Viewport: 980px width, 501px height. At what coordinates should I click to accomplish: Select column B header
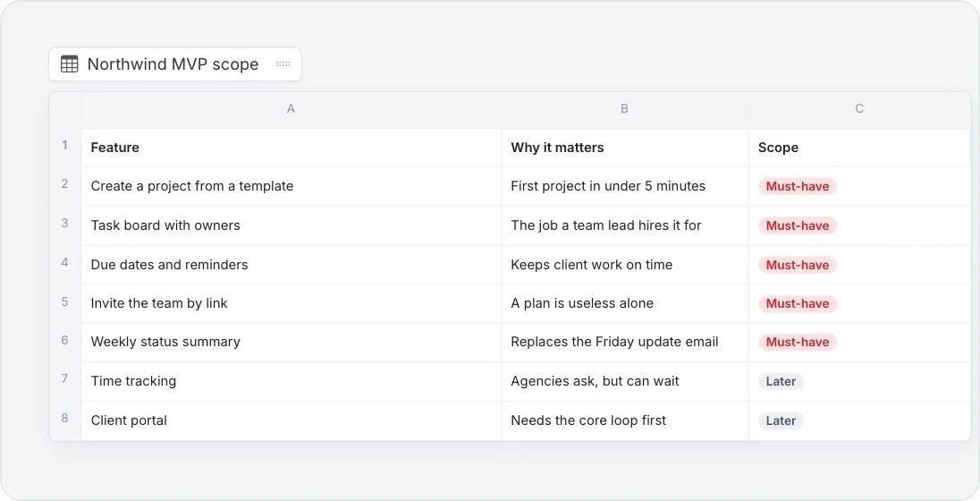[x=624, y=109]
